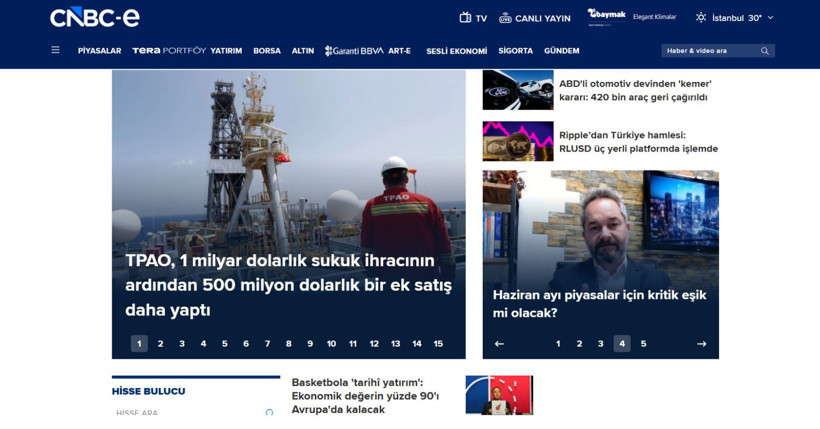Go to the BORSA section

coord(267,51)
